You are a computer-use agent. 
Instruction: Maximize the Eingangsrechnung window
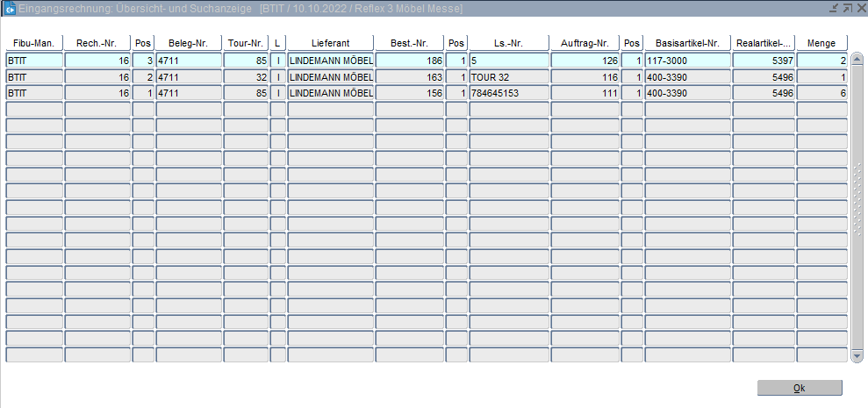[846, 8]
